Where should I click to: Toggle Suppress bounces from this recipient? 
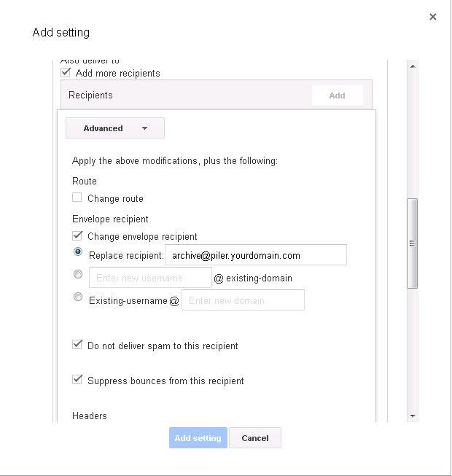click(x=77, y=380)
